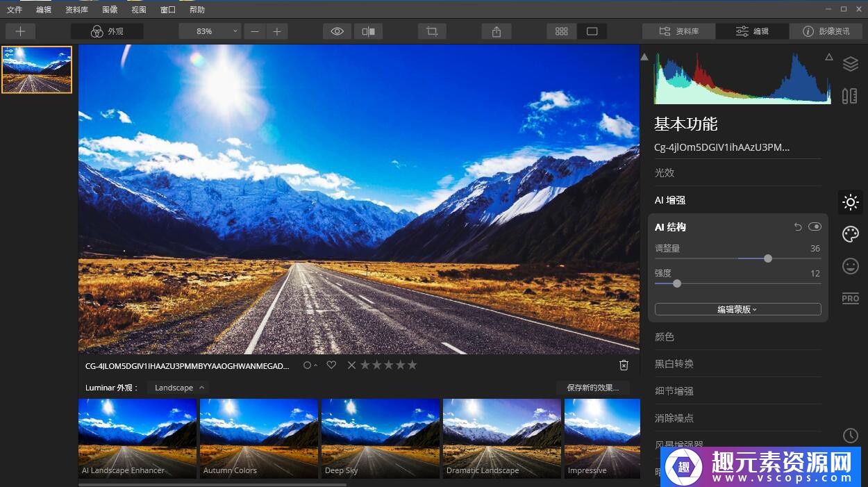Click the 保存新的效果 button
The height and width of the screenshot is (487, 868).
coord(592,388)
